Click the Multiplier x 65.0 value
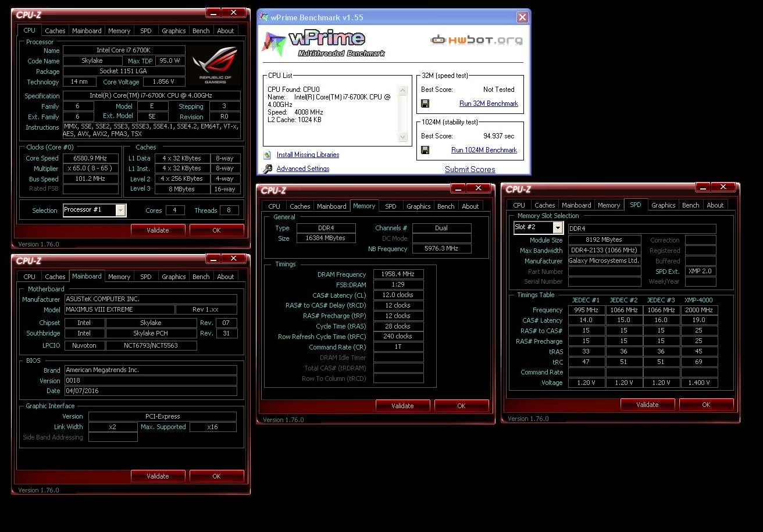The height and width of the screenshot is (532, 763). [91, 169]
